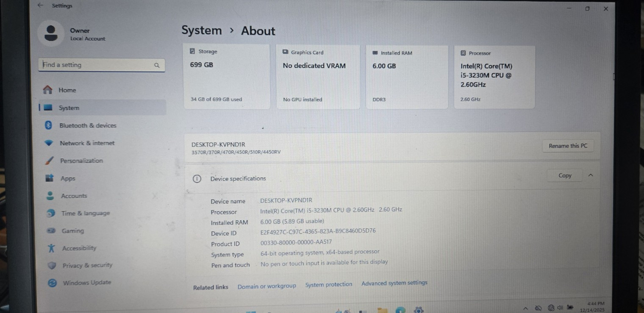Restore down the Settings window
This screenshot has width=644, height=313.
coord(587,8)
